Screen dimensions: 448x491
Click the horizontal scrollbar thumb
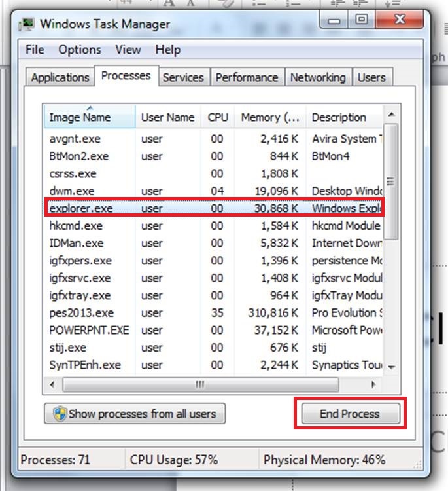[201, 384]
